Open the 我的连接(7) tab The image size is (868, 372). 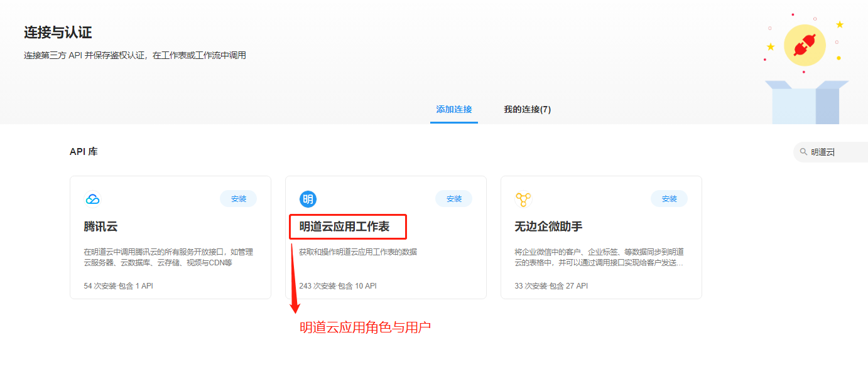tap(527, 110)
